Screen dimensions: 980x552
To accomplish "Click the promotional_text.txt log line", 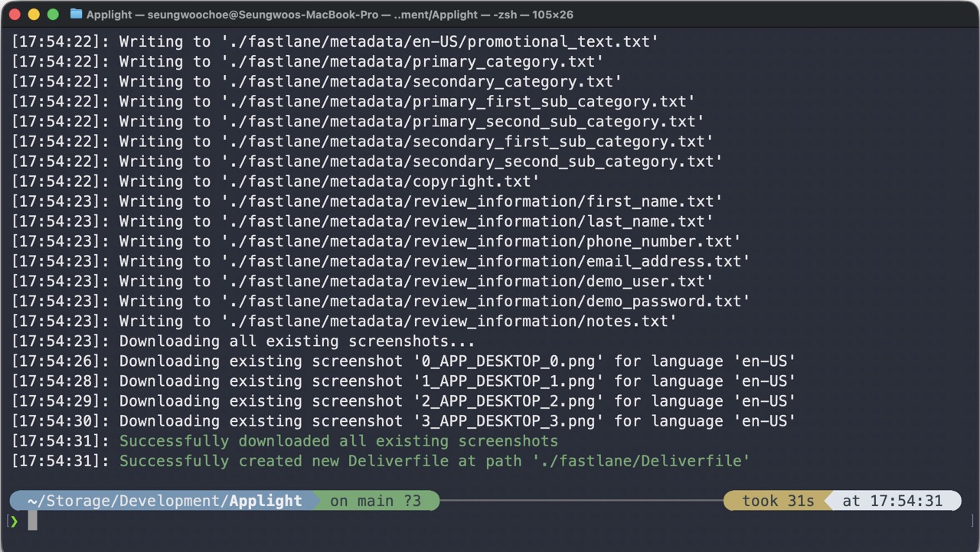I will [x=335, y=42].
